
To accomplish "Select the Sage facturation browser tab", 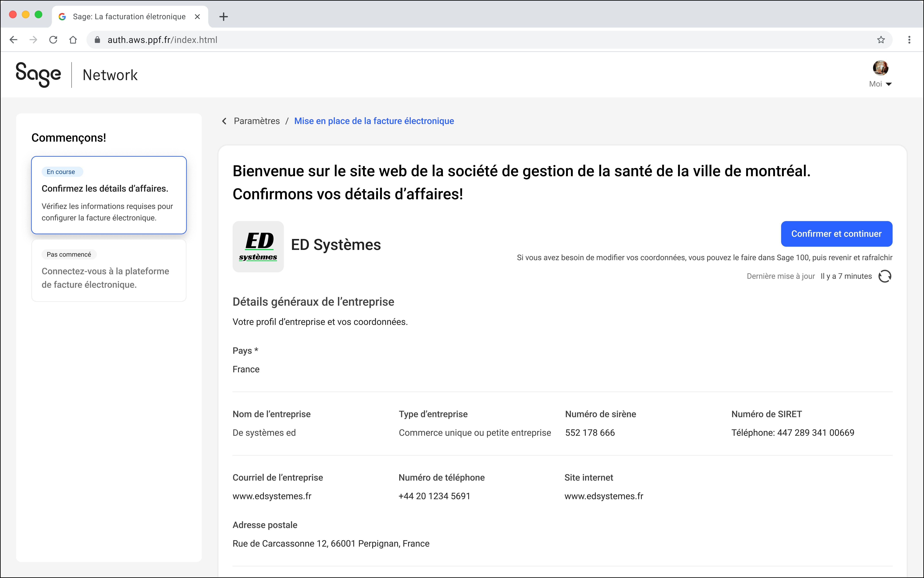I will pos(129,17).
